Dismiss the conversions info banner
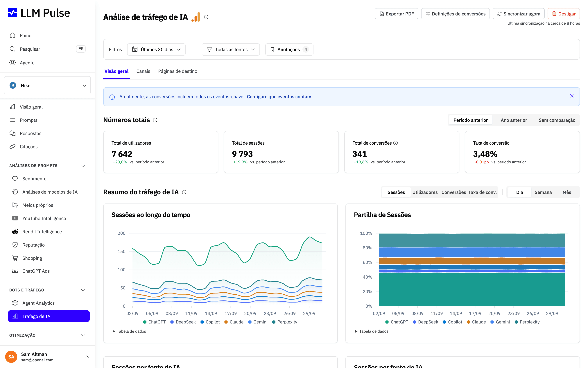Image resolution: width=588 pixels, height=368 pixels. (x=572, y=96)
